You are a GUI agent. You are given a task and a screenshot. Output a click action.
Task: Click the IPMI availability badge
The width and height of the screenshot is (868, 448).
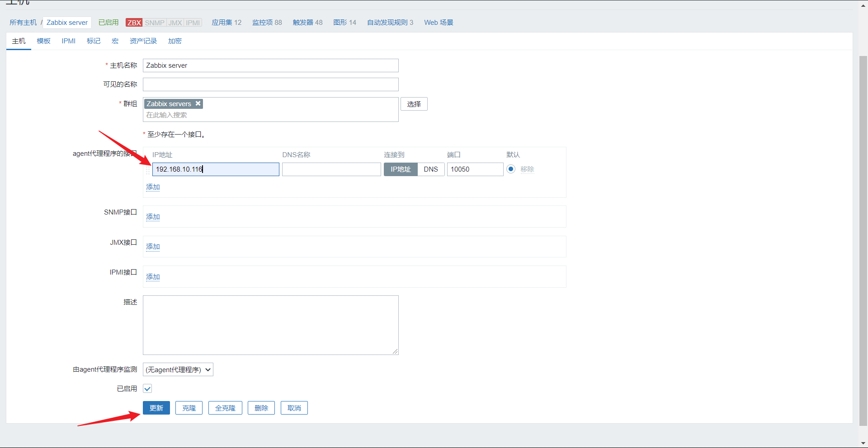click(193, 23)
